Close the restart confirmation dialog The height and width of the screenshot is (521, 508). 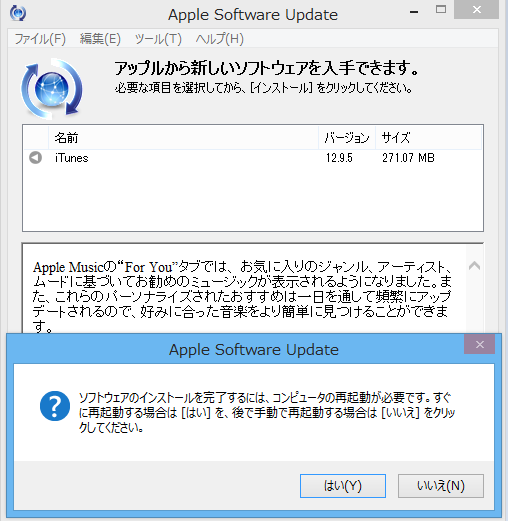479,344
